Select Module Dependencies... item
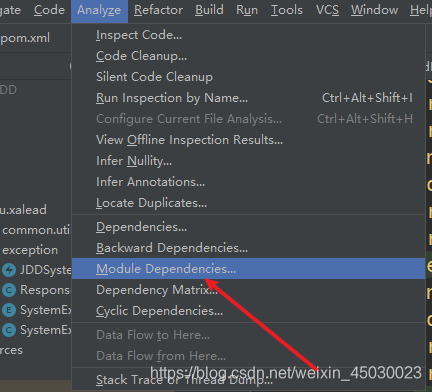 click(248, 269)
